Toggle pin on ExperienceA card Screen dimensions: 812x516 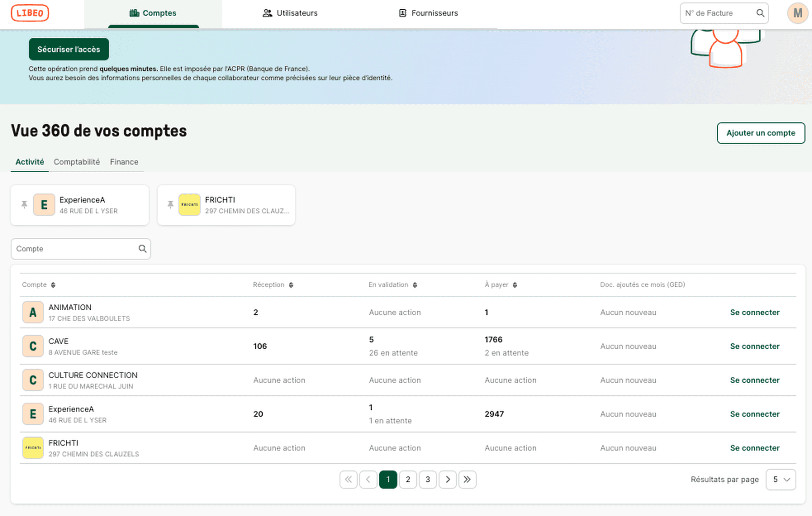(x=25, y=204)
